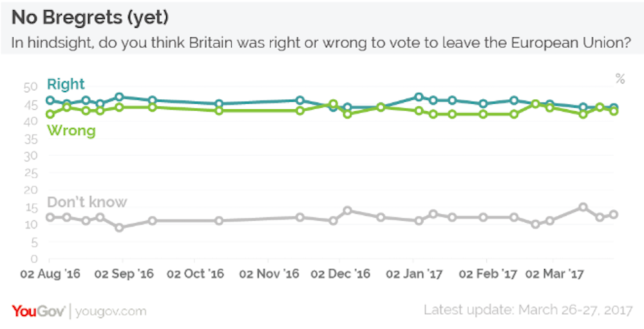The height and width of the screenshot is (329, 644).
Task: Select the first Wrong data point at far left
Action: [50, 115]
